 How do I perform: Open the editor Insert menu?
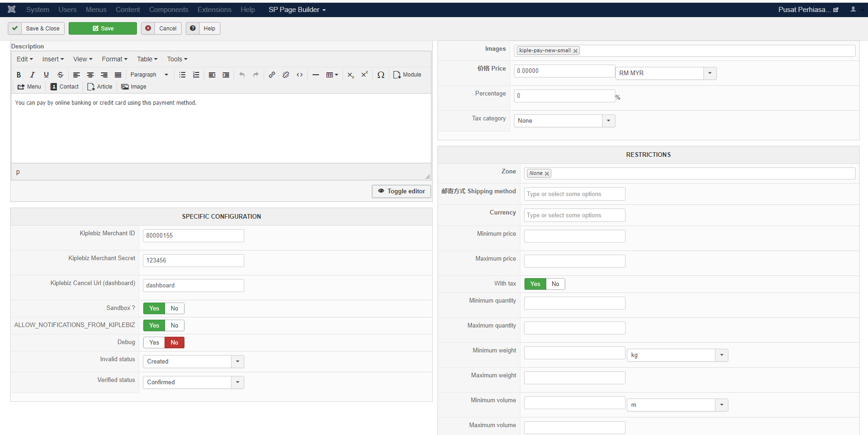pyautogui.click(x=53, y=59)
